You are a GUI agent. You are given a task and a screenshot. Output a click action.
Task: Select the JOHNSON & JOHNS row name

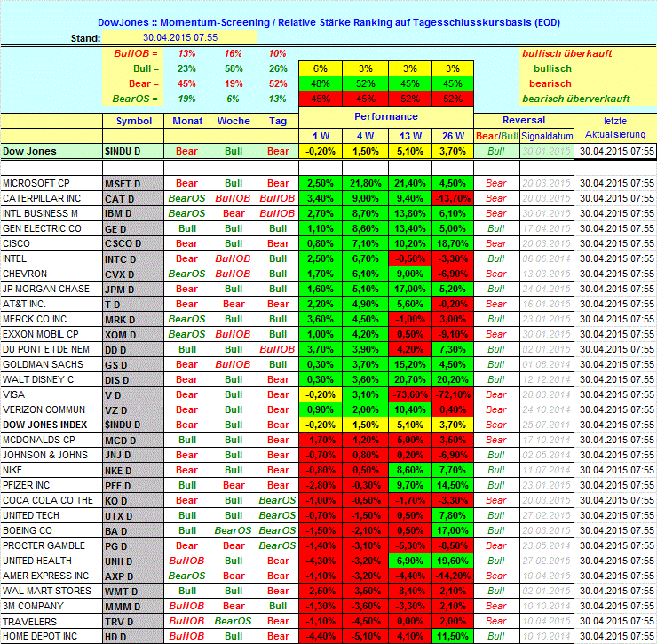45,455
